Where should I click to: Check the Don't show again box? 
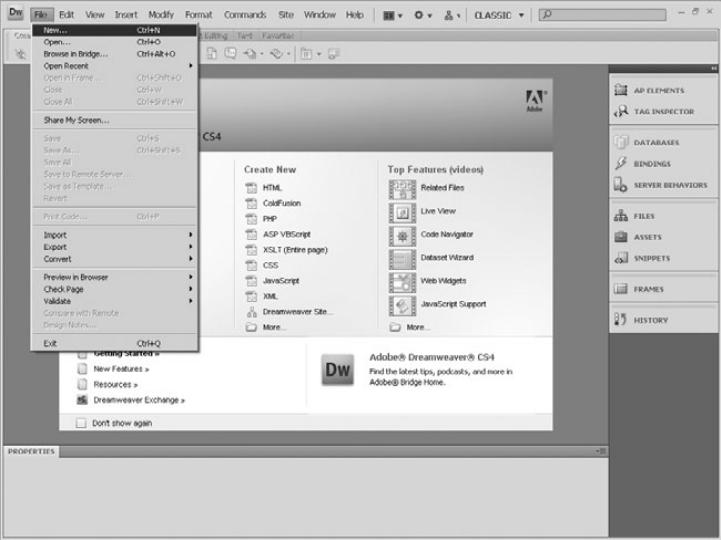(x=81, y=423)
